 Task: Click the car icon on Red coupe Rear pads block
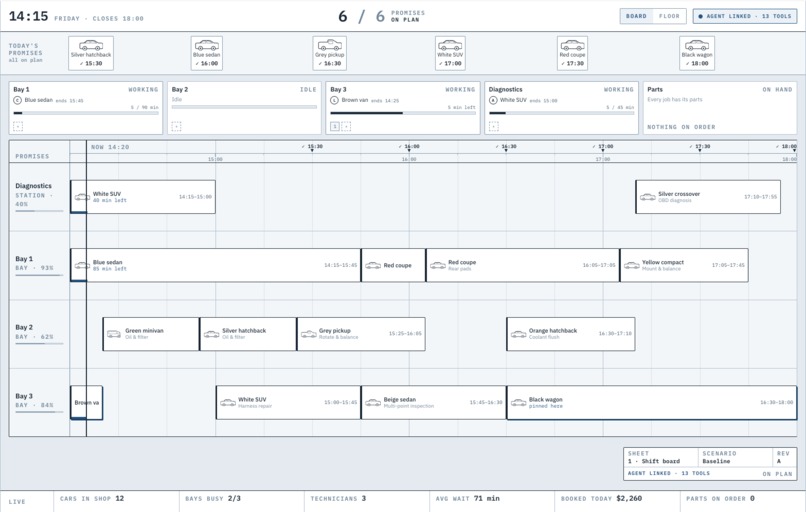click(438, 265)
